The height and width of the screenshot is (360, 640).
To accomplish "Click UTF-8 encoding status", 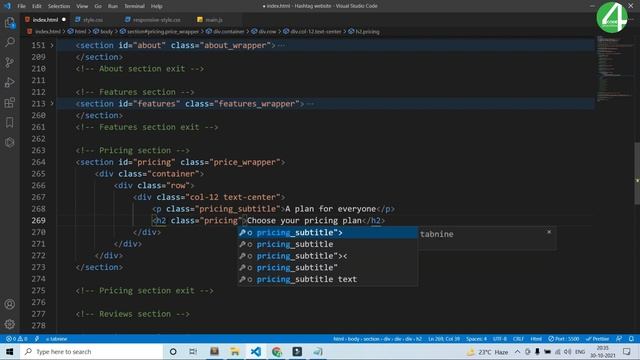I will 500,339.
